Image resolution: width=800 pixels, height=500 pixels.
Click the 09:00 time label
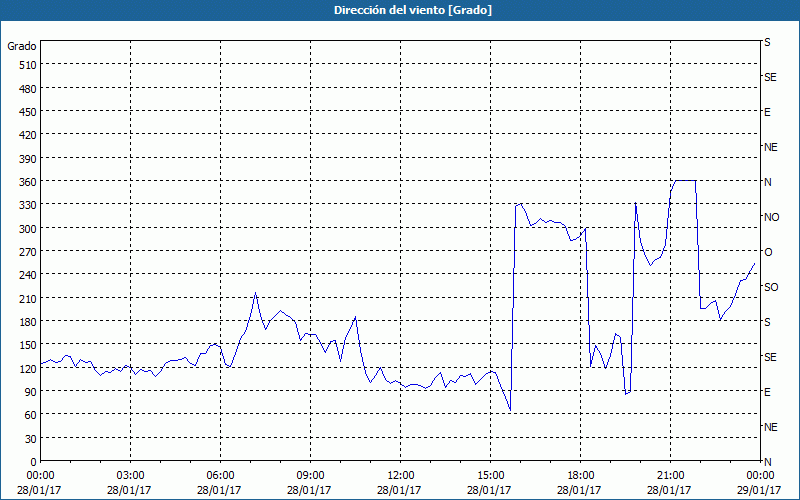[310, 476]
